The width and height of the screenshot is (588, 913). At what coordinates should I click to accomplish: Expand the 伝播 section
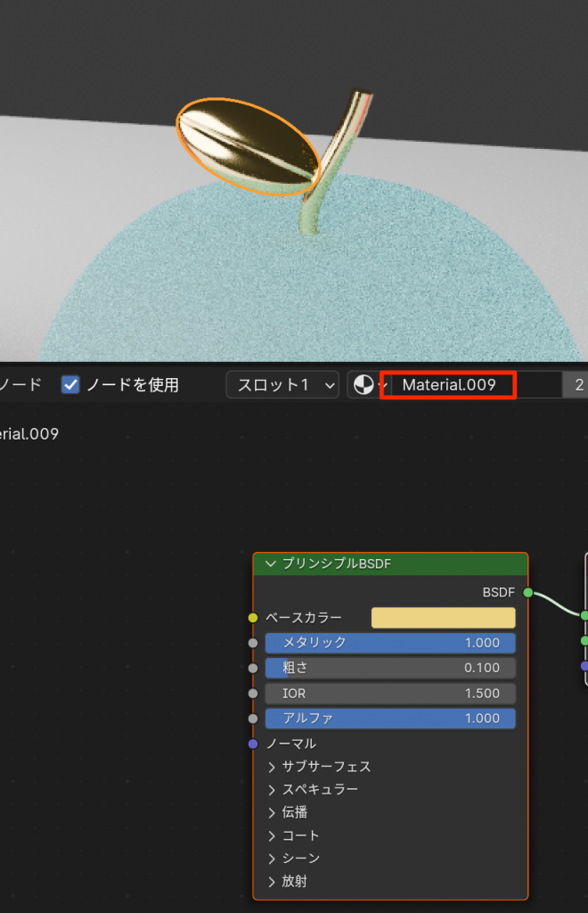click(x=273, y=812)
